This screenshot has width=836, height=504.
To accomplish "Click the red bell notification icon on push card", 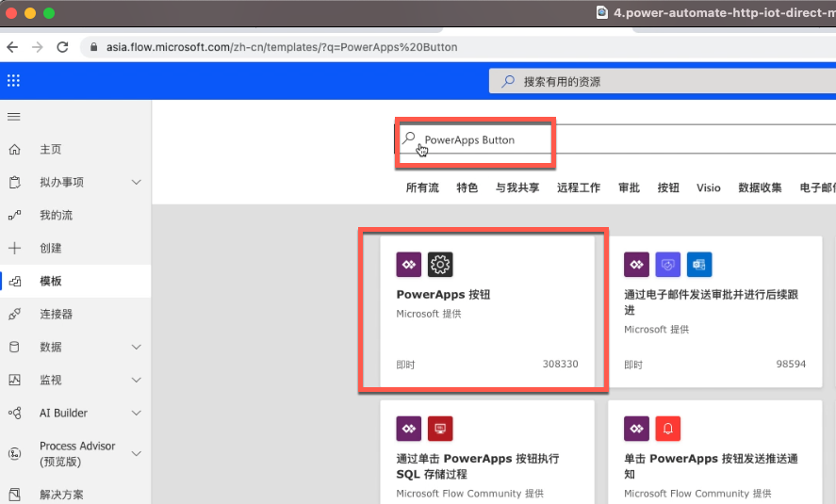I will pyautogui.click(x=667, y=429).
